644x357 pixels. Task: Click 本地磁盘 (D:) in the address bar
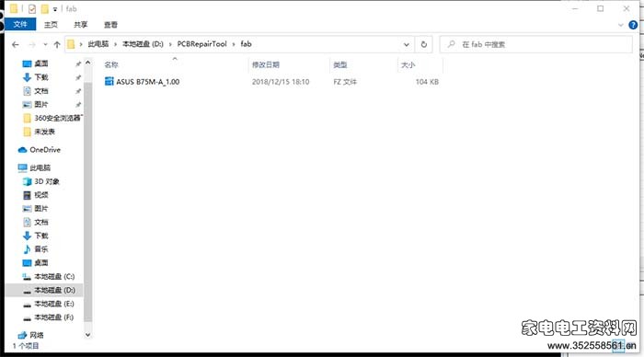143,44
